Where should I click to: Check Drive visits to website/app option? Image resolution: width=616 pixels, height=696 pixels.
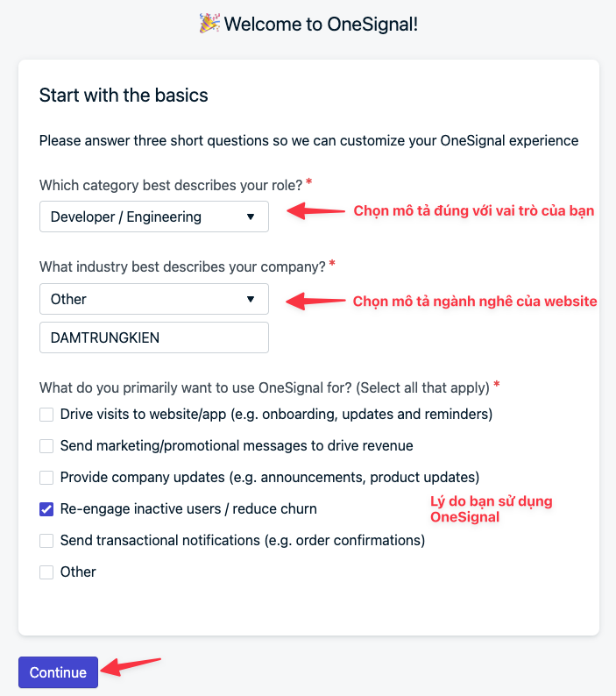(46, 415)
